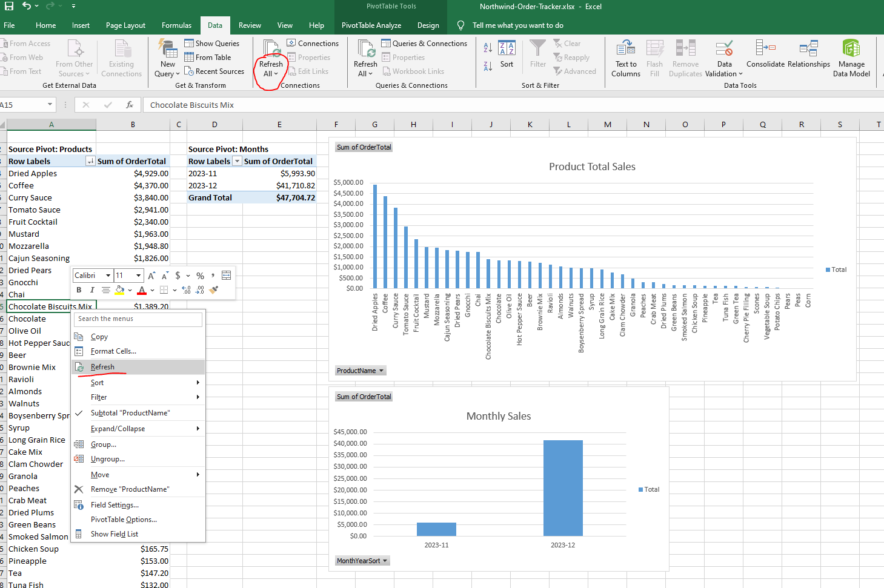Screen dimensions: 884x588
Task: Choose Group... from the context menu
Action: (x=138, y=444)
